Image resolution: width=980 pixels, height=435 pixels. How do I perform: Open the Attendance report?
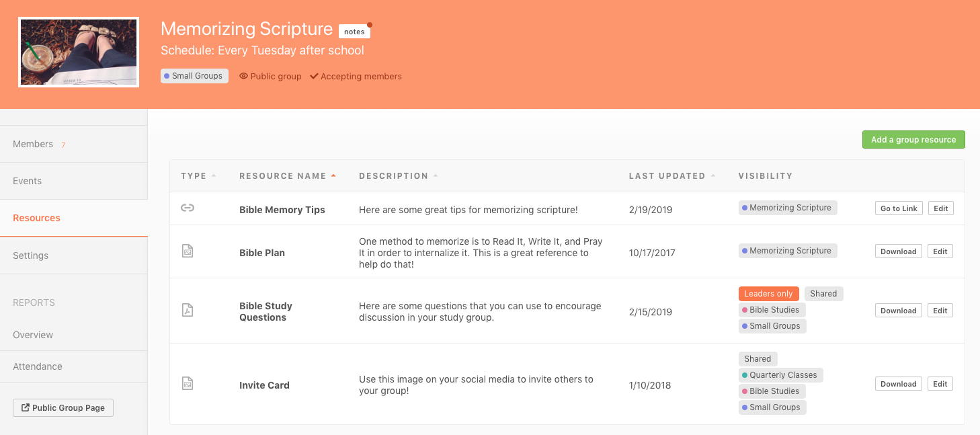tap(38, 366)
